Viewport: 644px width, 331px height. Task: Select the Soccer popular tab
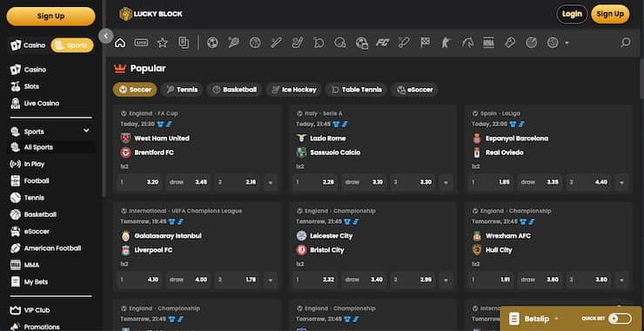point(135,89)
